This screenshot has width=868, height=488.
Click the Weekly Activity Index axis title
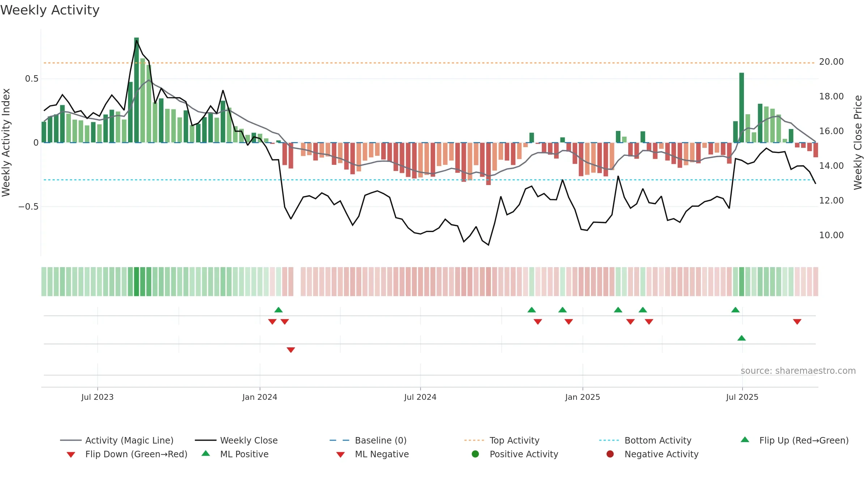click(6, 142)
